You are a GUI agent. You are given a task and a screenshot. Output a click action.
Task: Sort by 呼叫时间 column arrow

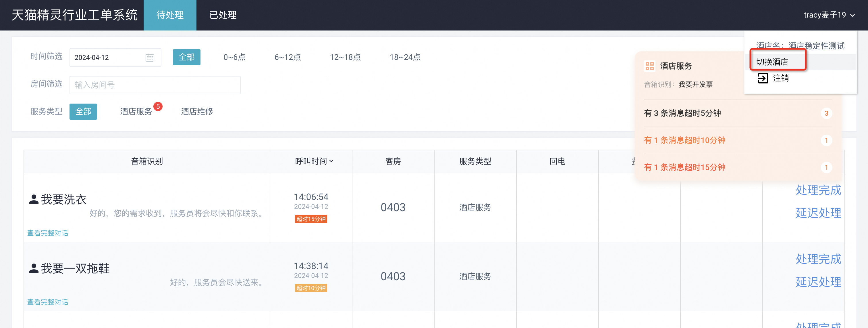click(331, 161)
